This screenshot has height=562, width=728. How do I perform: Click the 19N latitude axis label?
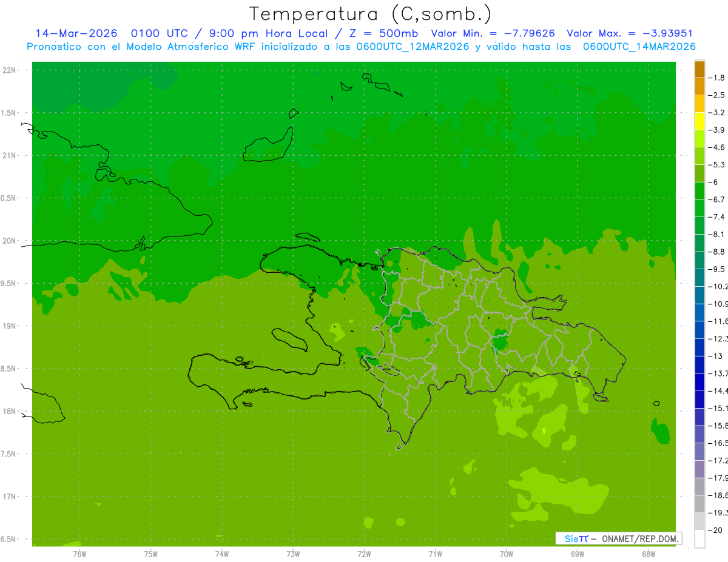pos(10,326)
